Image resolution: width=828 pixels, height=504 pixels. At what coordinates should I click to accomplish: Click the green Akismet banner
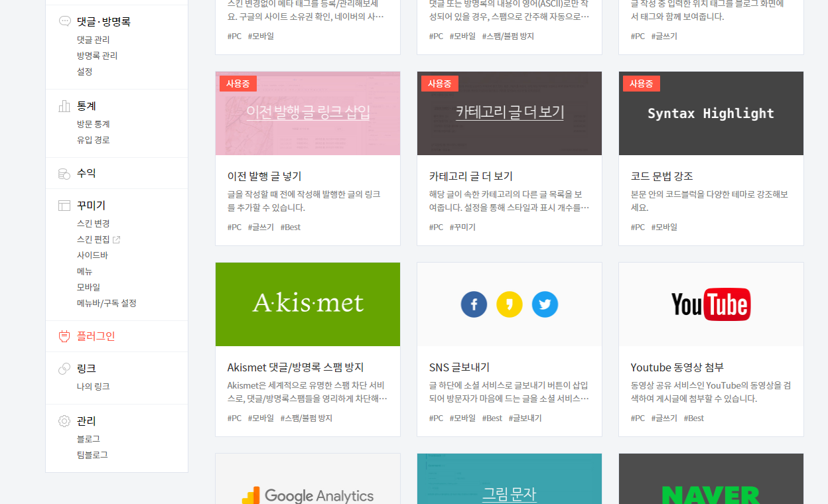click(x=308, y=304)
